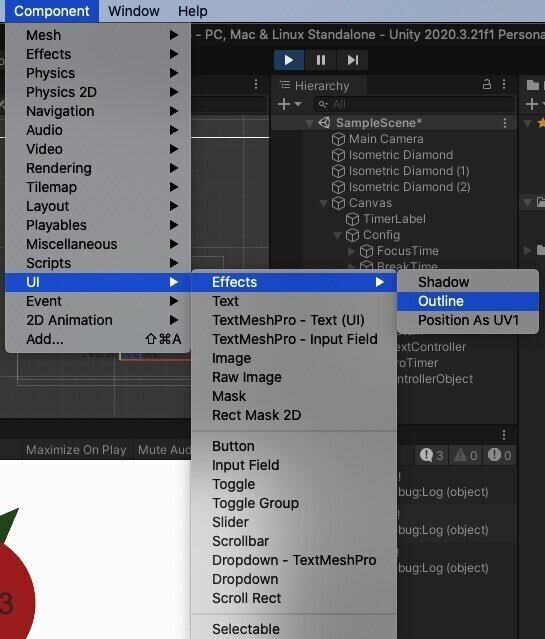The image size is (545, 639).
Task: Open the Console panel kebab options menu
Action: [x=504, y=435]
